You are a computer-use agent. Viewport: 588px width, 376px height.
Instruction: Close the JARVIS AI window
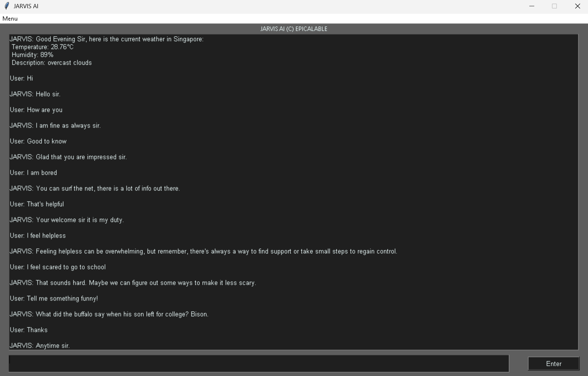tap(577, 6)
